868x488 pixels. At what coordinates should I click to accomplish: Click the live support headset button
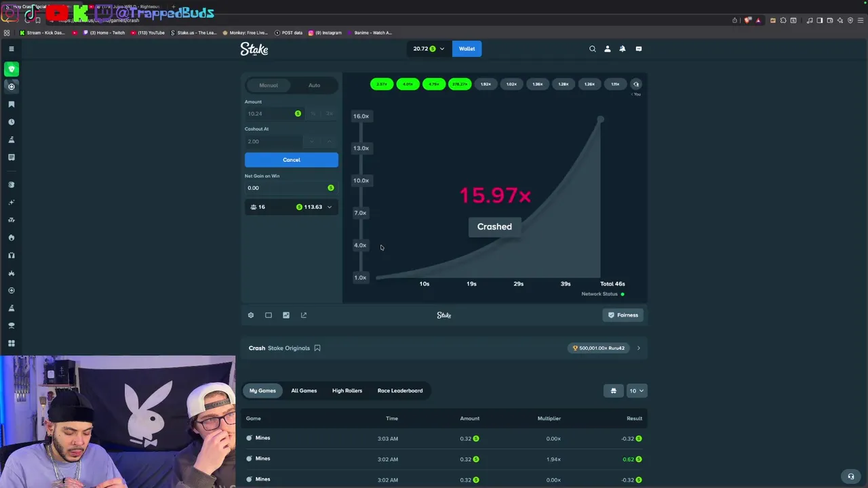851,476
